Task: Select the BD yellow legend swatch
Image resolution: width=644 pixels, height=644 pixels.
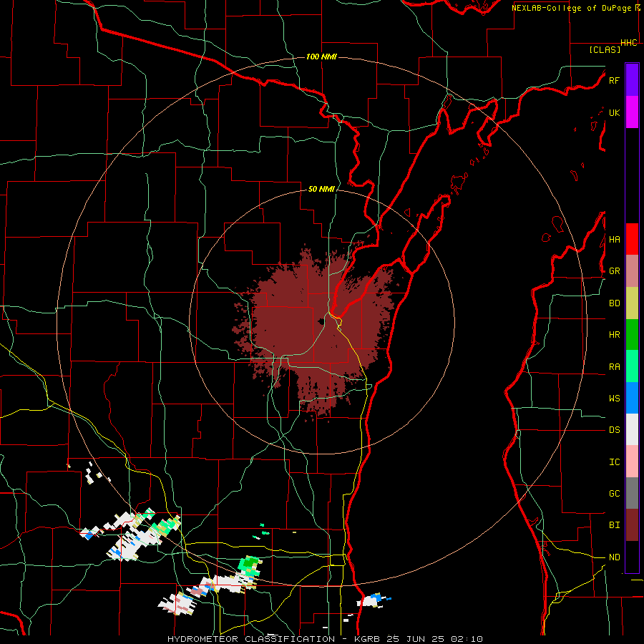Action: 632,303
